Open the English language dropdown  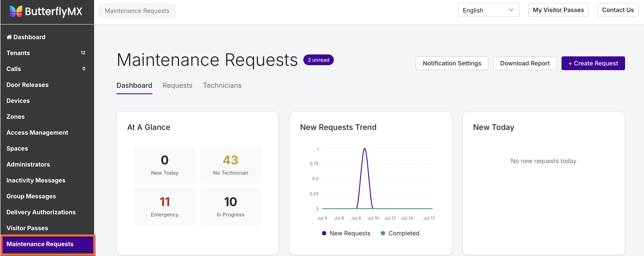tap(488, 10)
